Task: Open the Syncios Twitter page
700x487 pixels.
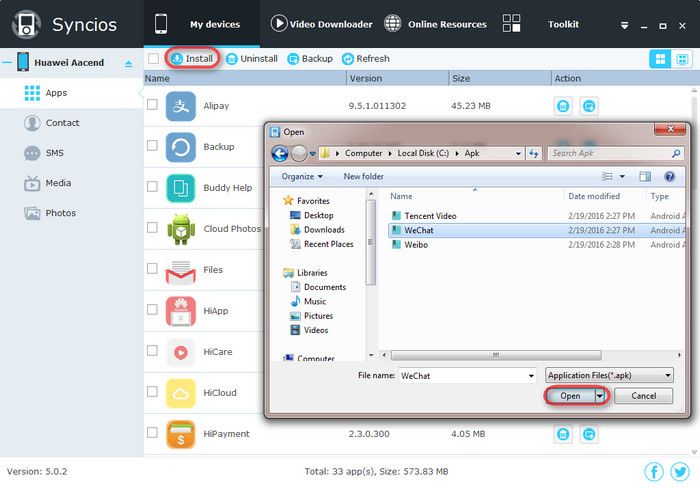Action: pyautogui.click(x=680, y=472)
